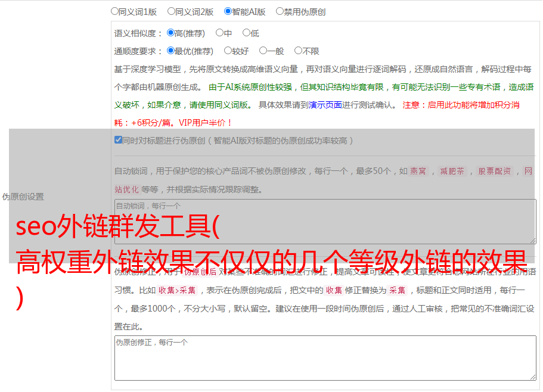
Task: Click the resize handle of 伪原创修正 textarea
Action: tap(533, 377)
